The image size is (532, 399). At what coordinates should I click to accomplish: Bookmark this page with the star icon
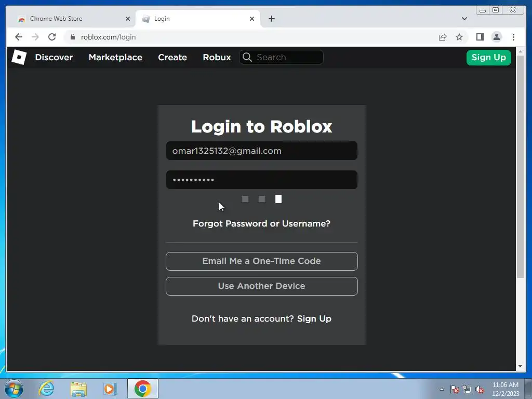pos(459,37)
